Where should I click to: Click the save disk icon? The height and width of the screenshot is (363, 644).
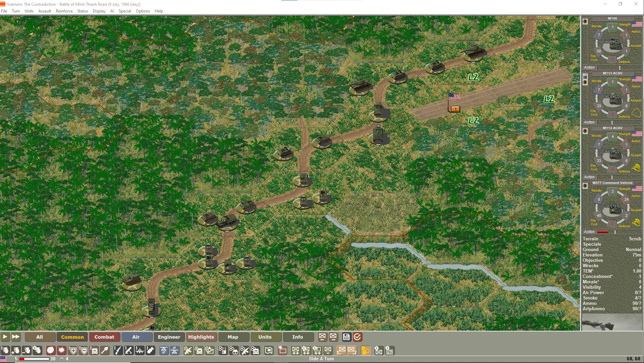tap(346, 337)
